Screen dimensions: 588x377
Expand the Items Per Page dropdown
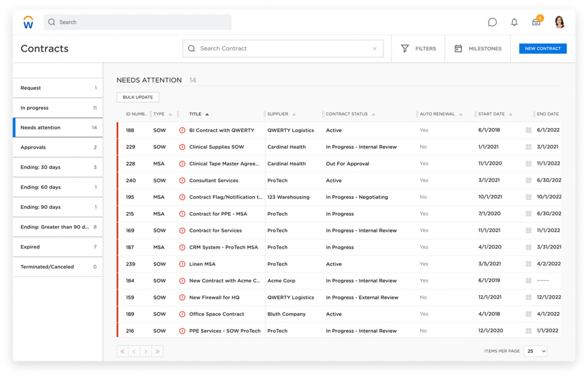click(535, 351)
